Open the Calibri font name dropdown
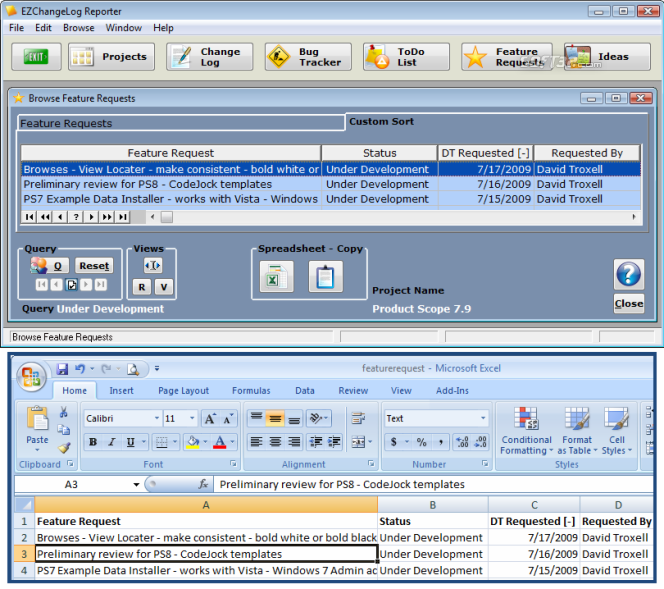This screenshot has height=589, width=664. click(x=157, y=418)
